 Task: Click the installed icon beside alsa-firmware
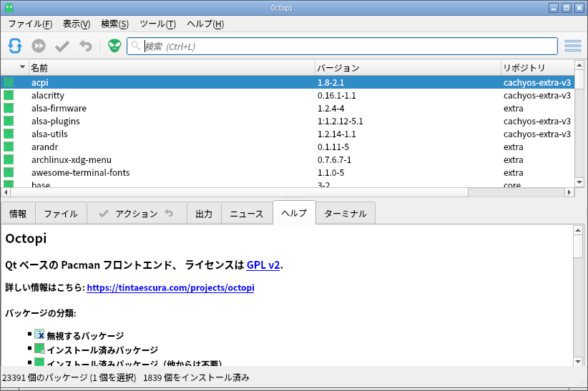(x=9, y=108)
